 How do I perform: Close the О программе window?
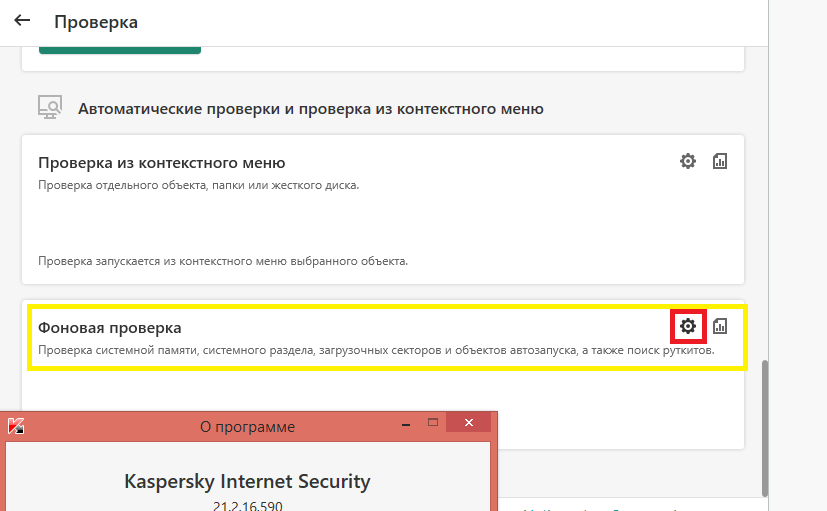tap(468, 425)
